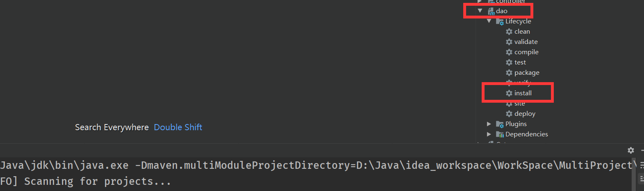Collapse the dao module node
Image resolution: width=644 pixels, height=191 pixels.
click(x=480, y=11)
